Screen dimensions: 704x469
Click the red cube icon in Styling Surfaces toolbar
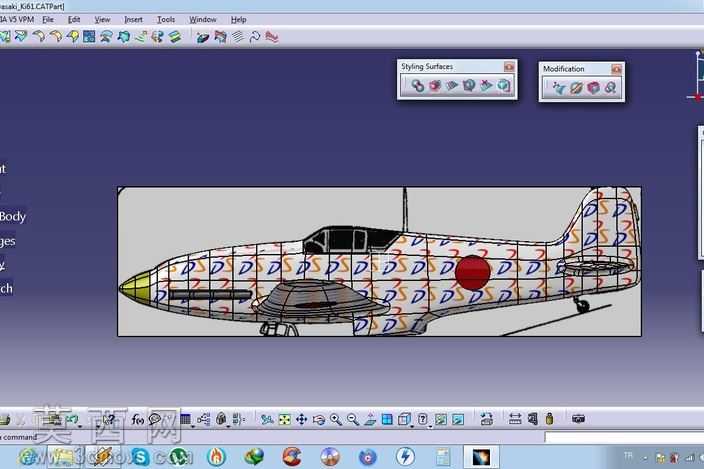pos(435,85)
